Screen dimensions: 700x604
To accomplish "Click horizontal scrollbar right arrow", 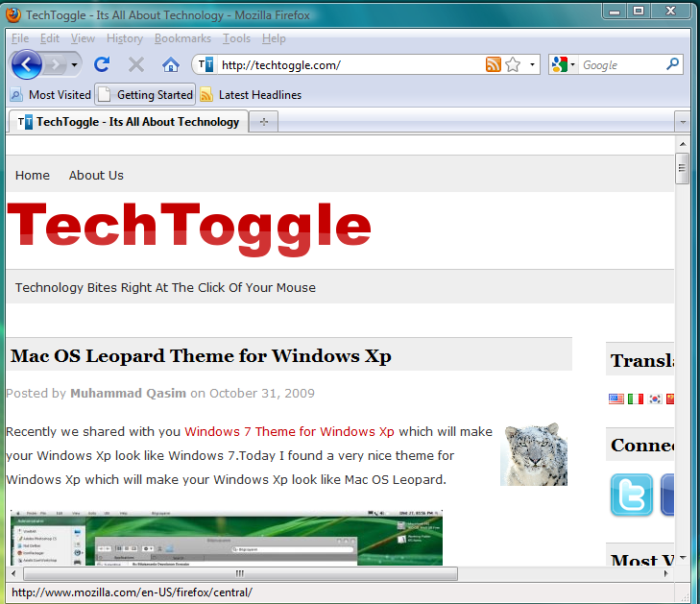I will [x=666, y=573].
